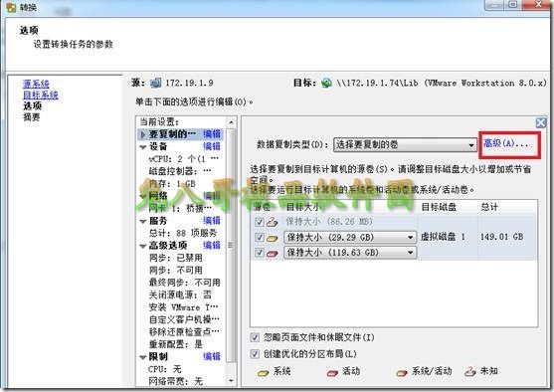The width and height of the screenshot is (554, 392).
Task: Open the 目标系统 step link
Action: click(x=40, y=95)
